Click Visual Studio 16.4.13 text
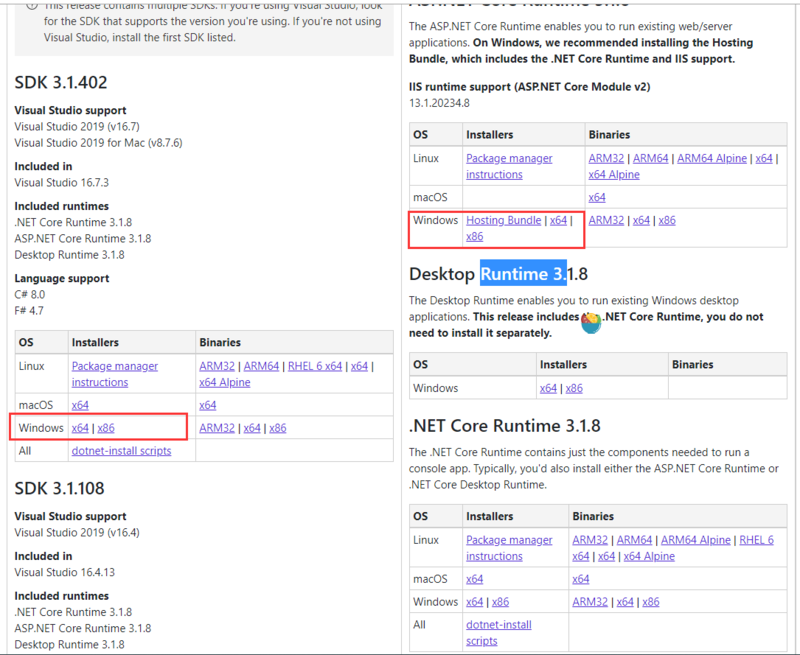 pos(65,572)
